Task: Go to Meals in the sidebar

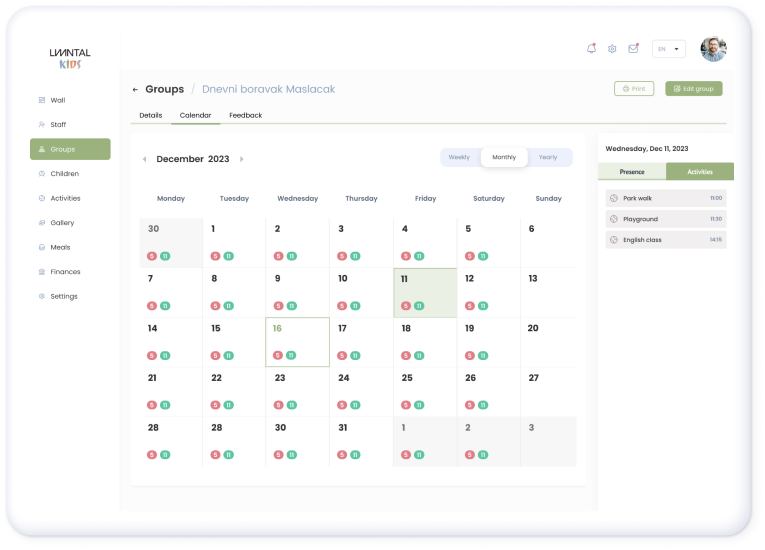Action: 60,247
